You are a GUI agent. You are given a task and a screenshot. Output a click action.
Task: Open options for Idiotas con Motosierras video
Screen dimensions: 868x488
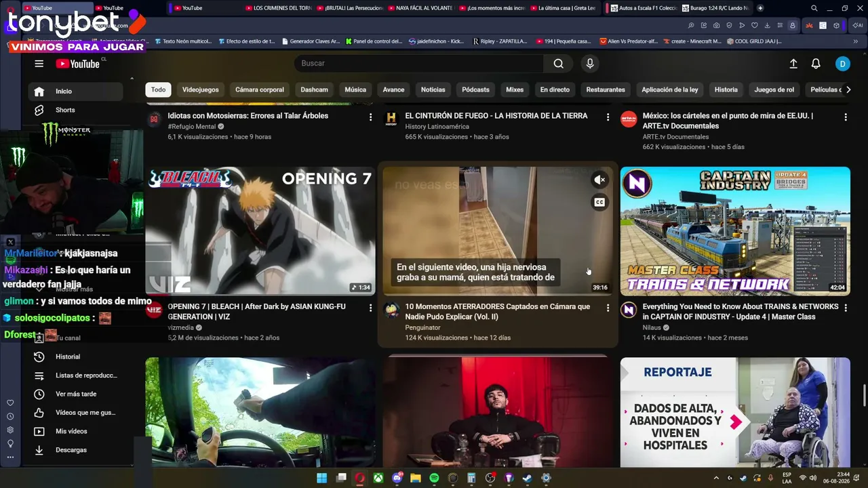tap(370, 117)
